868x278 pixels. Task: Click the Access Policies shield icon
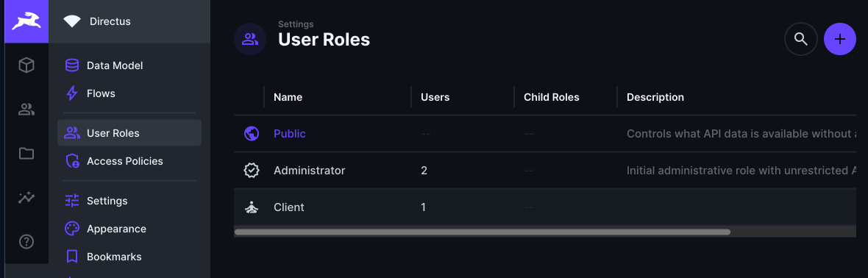(x=72, y=161)
